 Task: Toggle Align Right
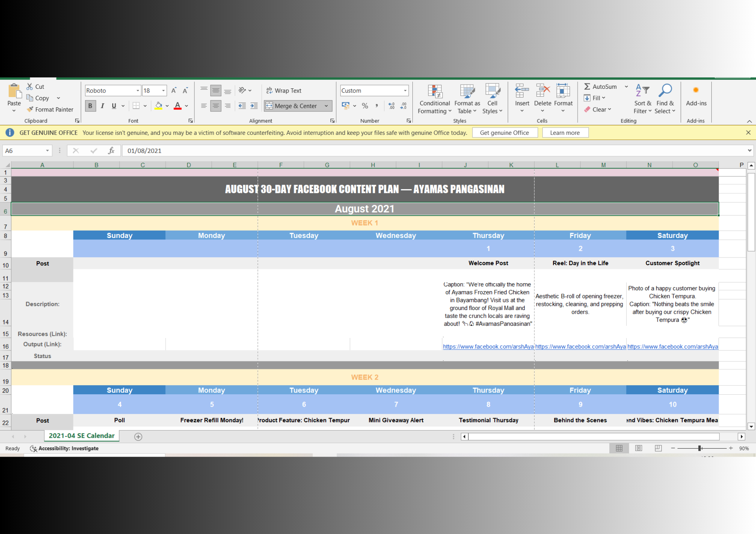point(228,106)
